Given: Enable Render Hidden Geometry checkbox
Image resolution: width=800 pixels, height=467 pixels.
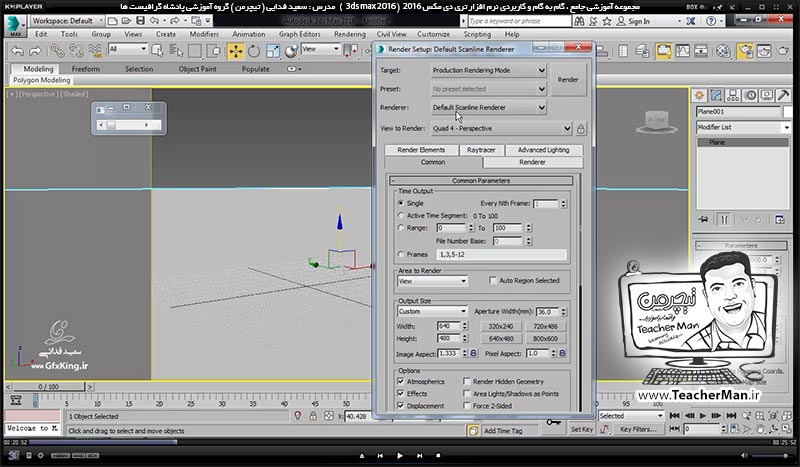Looking at the screenshot, I should (x=466, y=381).
